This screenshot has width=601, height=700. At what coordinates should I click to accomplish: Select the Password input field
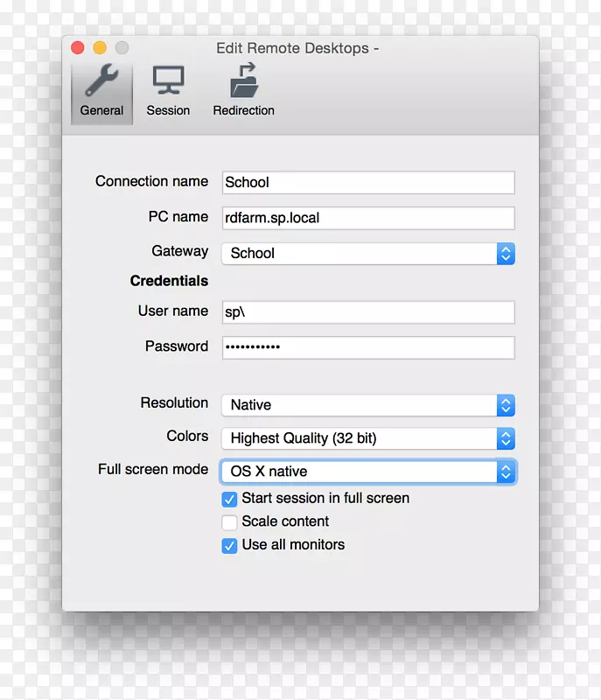tap(367, 347)
